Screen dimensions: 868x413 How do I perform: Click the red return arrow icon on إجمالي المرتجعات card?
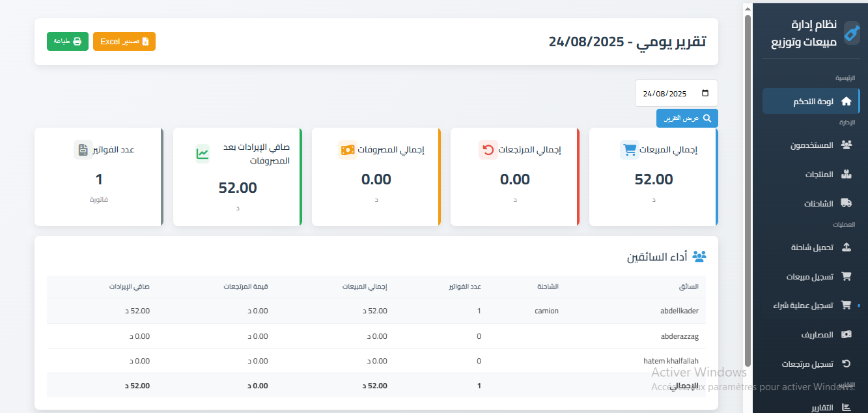coord(488,149)
